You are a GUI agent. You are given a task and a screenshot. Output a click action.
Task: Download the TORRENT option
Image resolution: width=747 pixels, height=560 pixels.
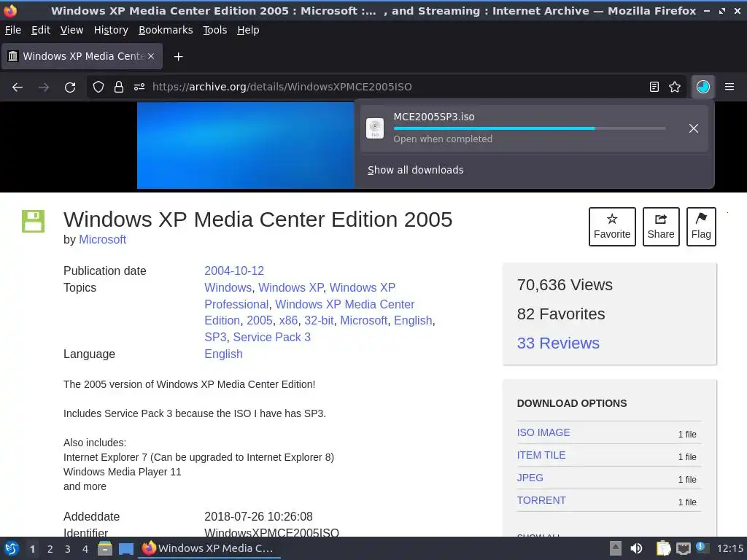pyautogui.click(x=541, y=500)
